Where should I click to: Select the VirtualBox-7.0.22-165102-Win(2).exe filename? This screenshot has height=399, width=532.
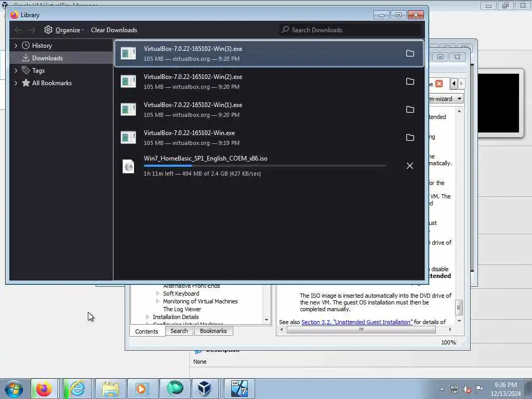point(193,77)
